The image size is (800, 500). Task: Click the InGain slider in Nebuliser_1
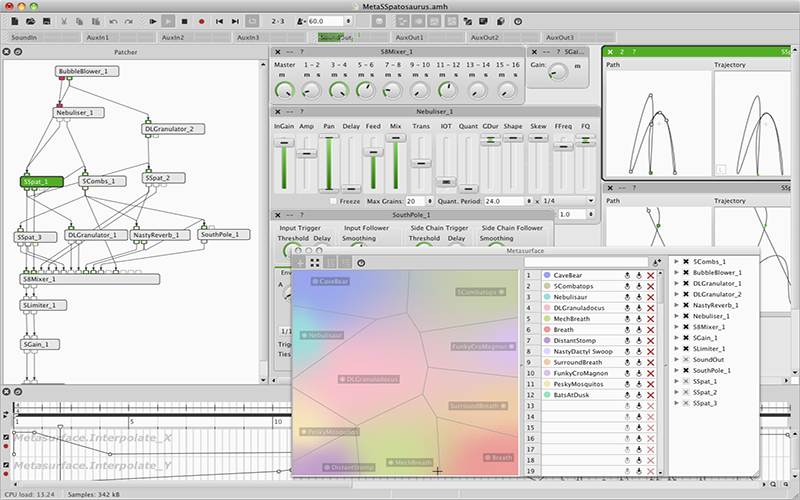(284, 163)
